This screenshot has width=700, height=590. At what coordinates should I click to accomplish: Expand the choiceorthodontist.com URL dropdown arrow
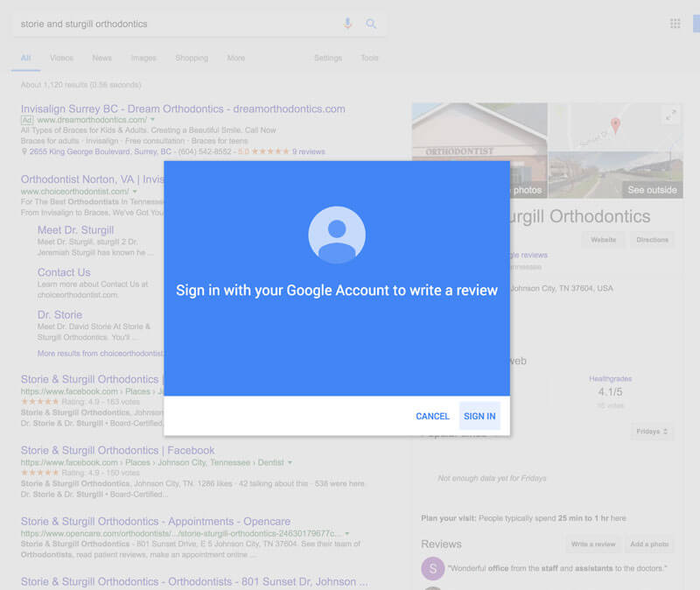135,192
